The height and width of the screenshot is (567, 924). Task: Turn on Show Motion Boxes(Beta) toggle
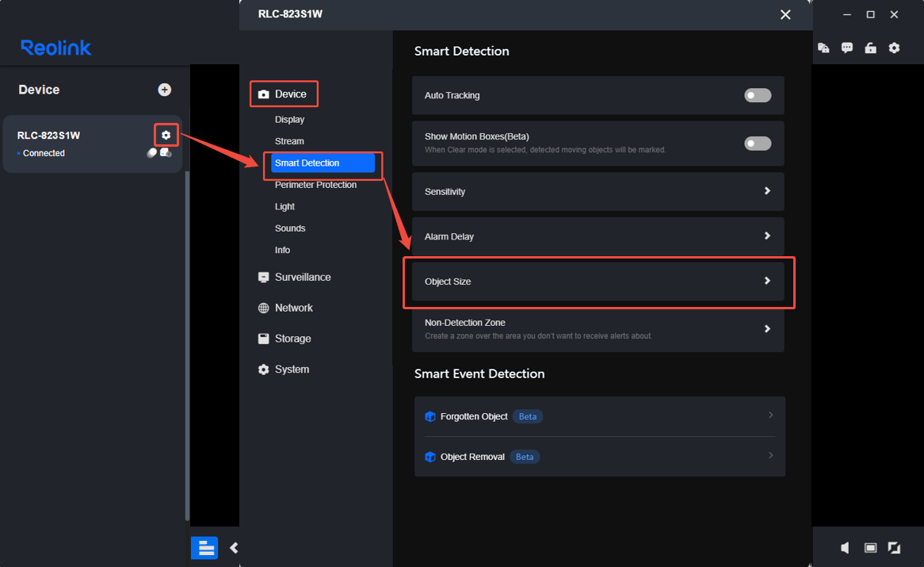tap(758, 144)
